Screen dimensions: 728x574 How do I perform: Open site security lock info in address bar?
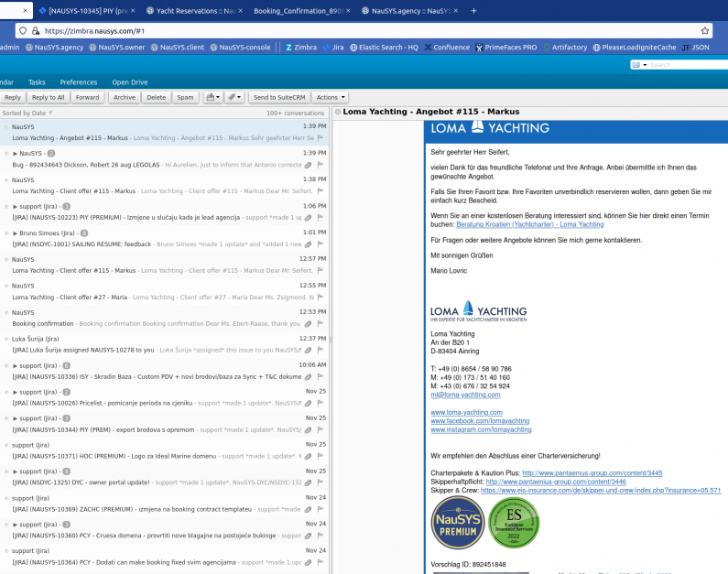pos(36,30)
